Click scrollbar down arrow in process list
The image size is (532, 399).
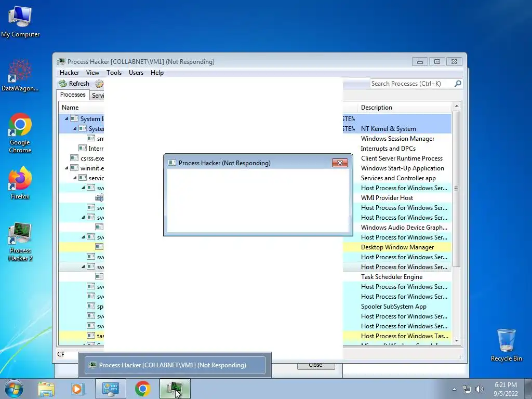[457, 340]
